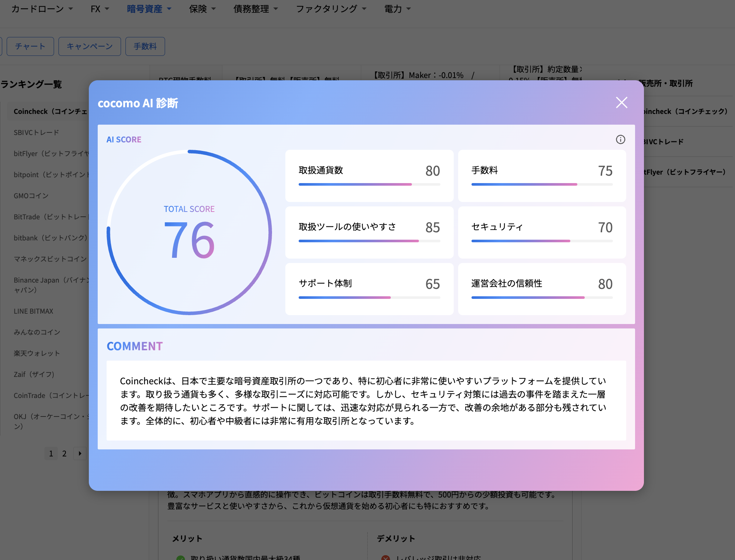Click the 手数料 button

pyautogui.click(x=145, y=46)
